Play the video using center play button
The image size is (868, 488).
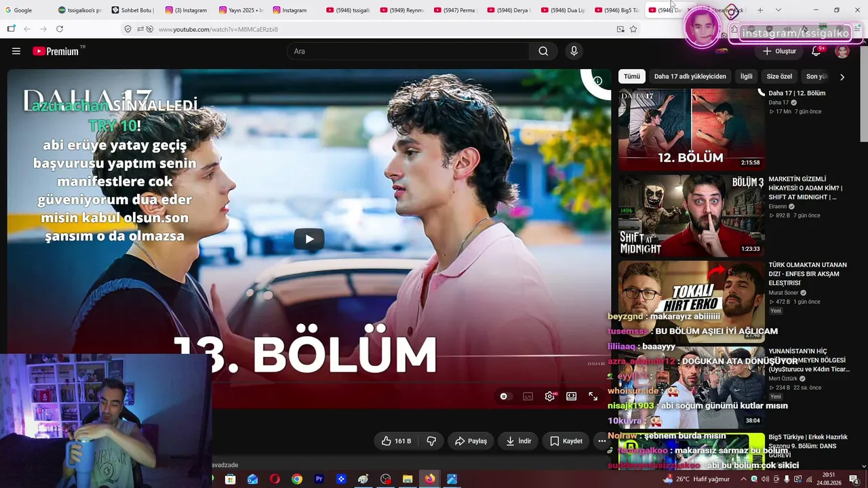tap(309, 239)
